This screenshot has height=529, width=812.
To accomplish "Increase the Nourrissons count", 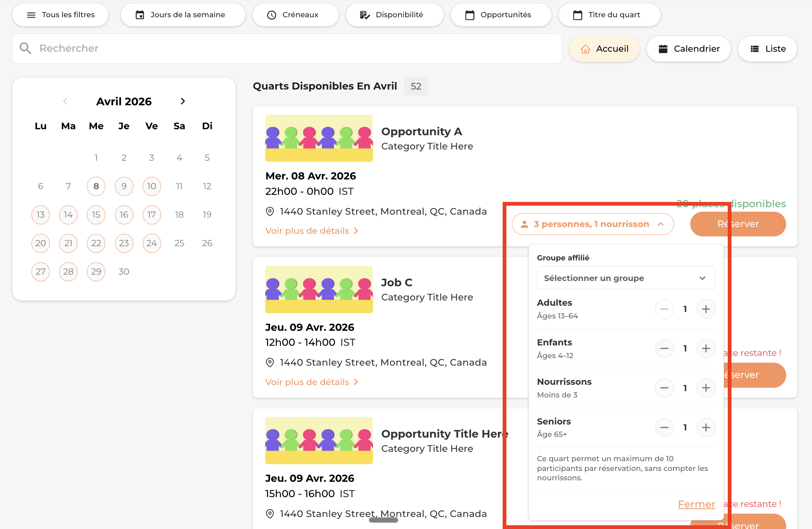I will coord(706,388).
